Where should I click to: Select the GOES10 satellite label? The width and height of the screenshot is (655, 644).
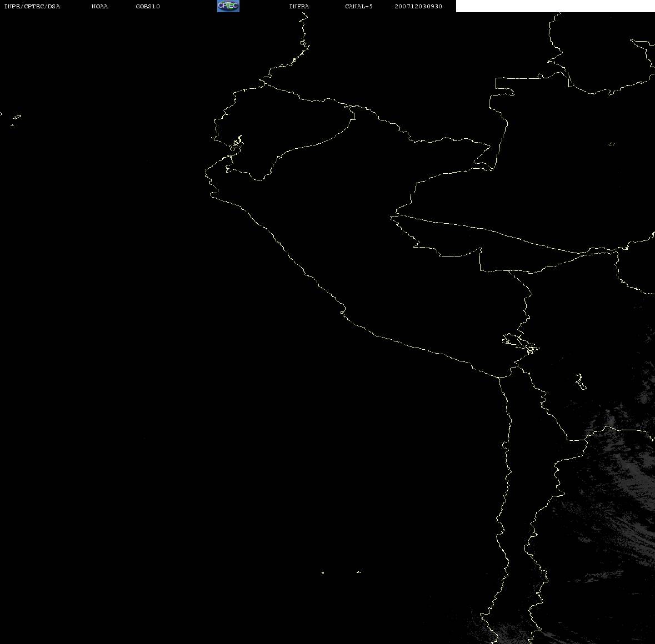point(148,7)
